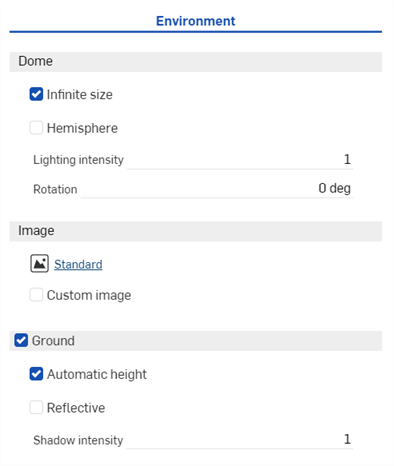Click the Rotation degrees value field

217,189
